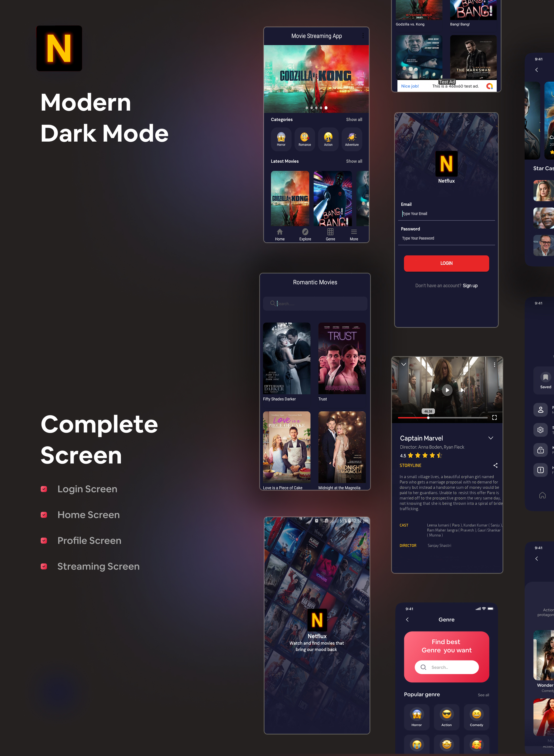
Task: Tap Show all for Latest Movies
Action: [354, 162]
